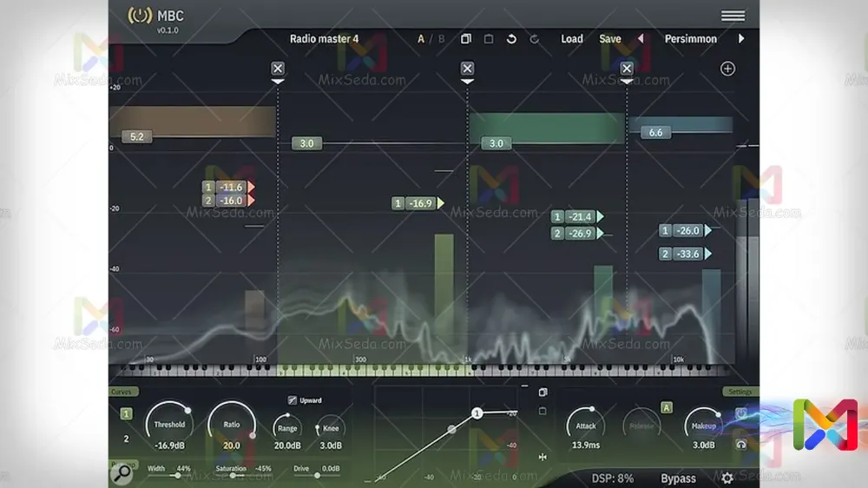Click the magnifier zoom icon
The height and width of the screenshot is (488, 868).
click(123, 473)
